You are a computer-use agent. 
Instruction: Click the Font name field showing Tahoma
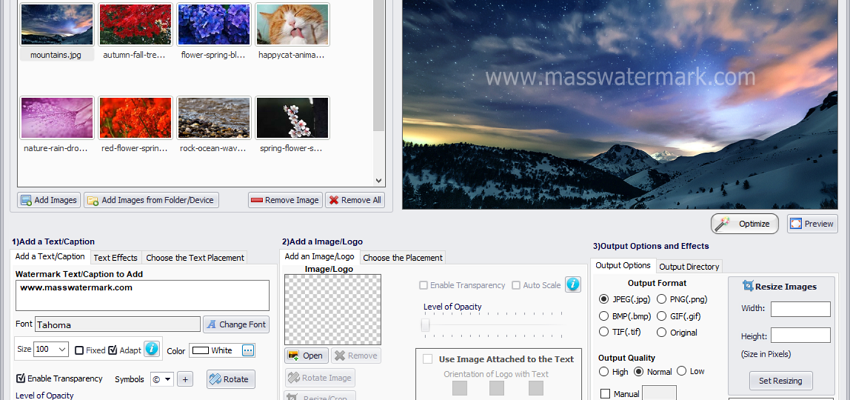point(118,325)
